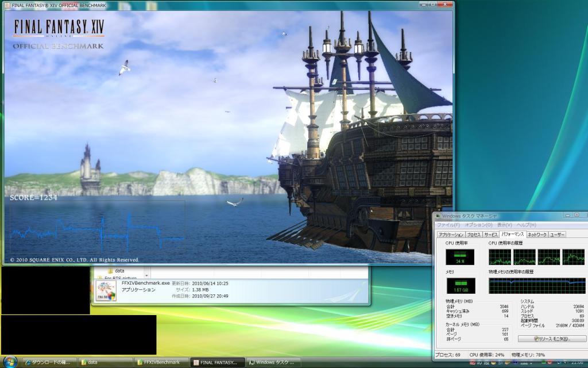Click memory 1.57 GB meter
This screenshot has height=368, width=588.
pyautogui.click(x=461, y=286)
